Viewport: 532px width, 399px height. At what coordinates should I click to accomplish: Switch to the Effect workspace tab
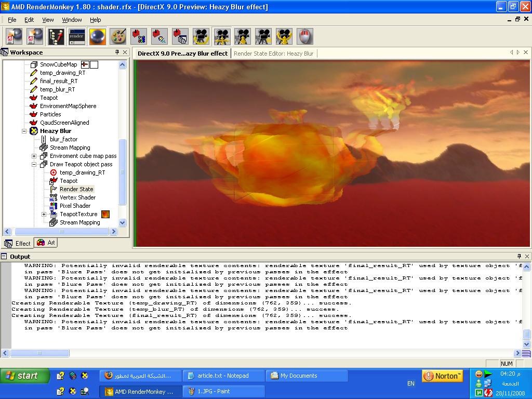tap(18, 243)
